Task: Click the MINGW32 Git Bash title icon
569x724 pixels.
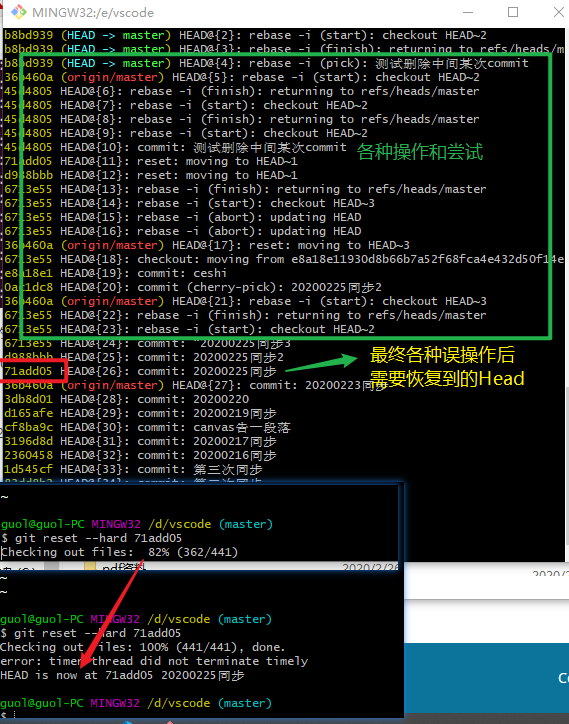Action: (18, 12)
